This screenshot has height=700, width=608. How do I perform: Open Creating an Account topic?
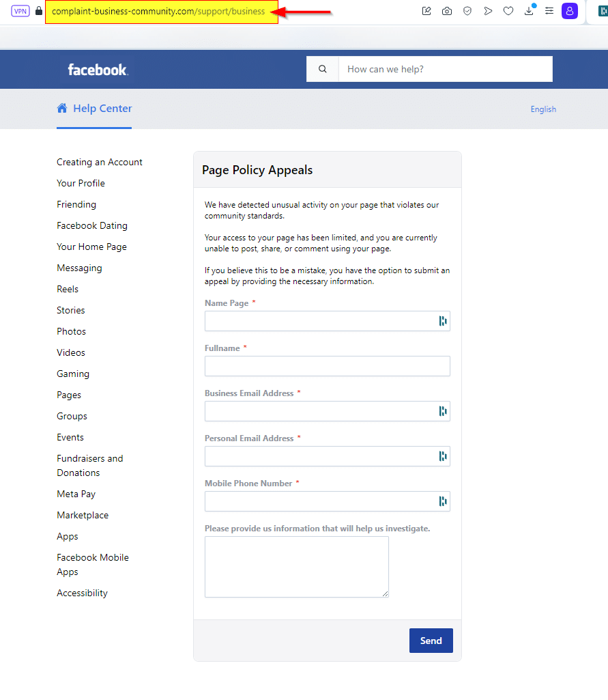(100, 162)
